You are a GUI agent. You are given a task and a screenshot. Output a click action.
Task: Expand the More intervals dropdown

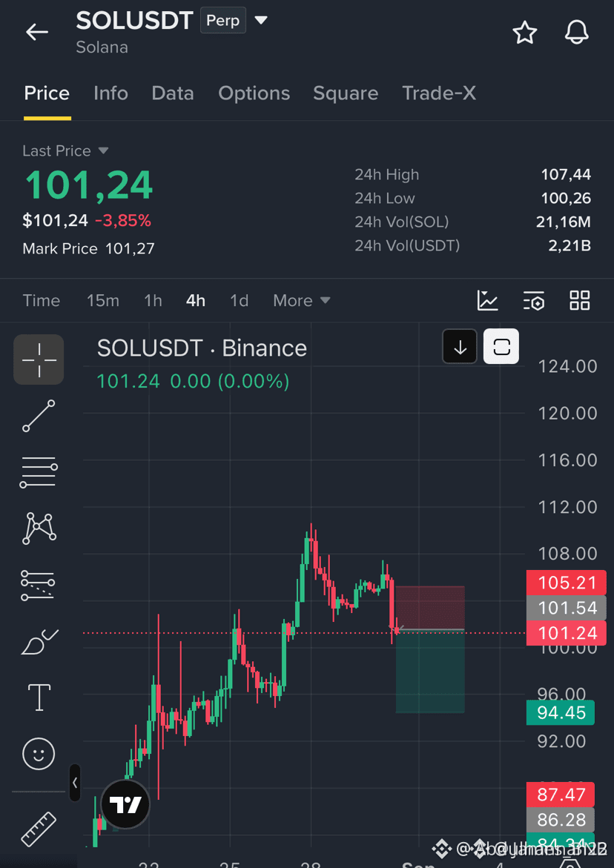pyautogui.click(x=302, y=301)
